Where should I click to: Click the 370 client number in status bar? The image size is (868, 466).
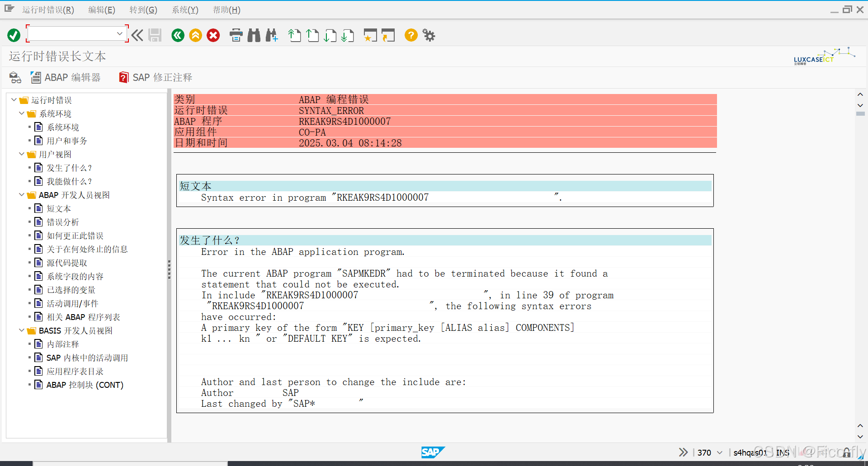point(704,452)
